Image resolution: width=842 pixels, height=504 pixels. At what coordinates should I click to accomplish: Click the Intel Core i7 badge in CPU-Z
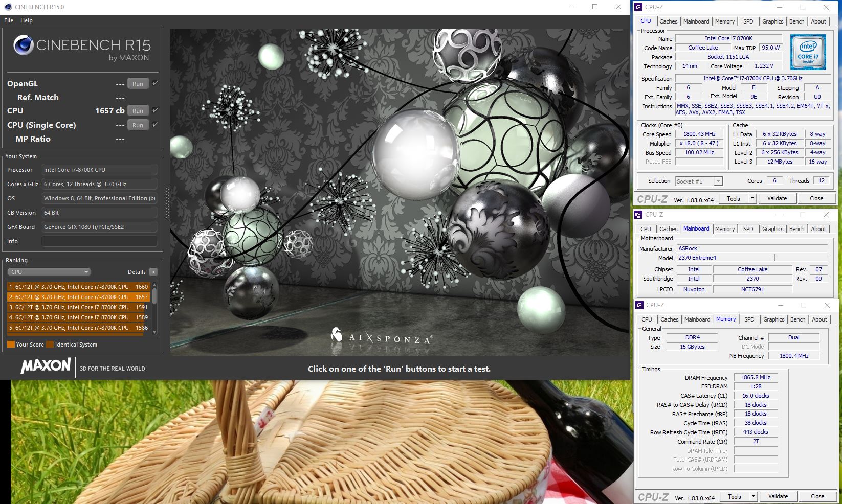[x=808, y=52]
